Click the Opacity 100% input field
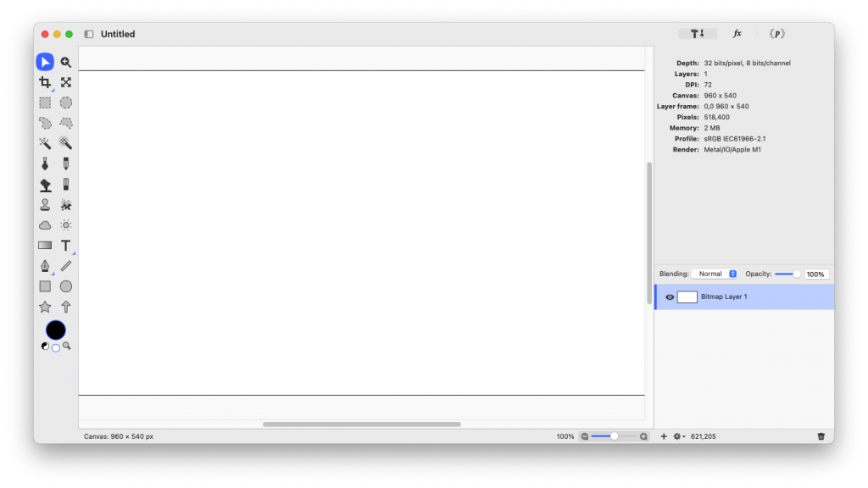 (x=815, y=274)
